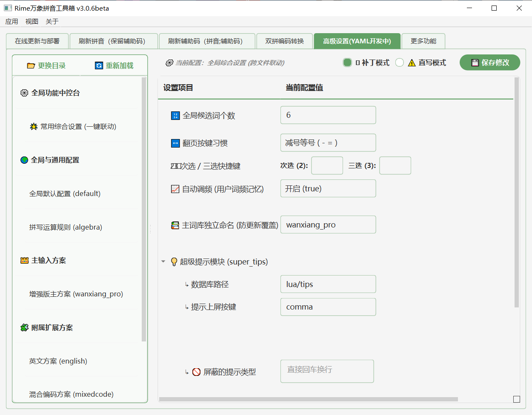Click the app icon in the title bar

(8, 8)
